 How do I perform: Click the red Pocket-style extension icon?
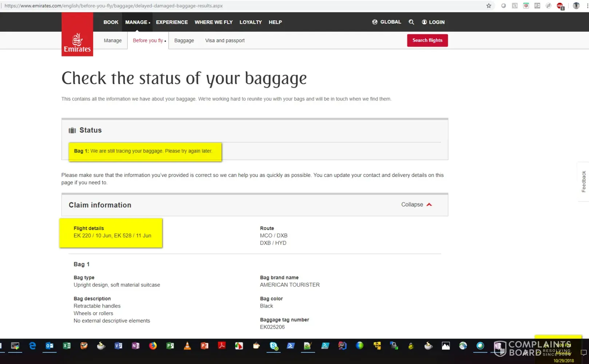click(x=526, y=6)
